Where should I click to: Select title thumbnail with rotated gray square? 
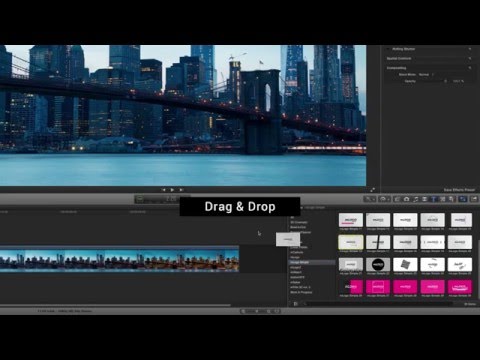pos(405,264)
